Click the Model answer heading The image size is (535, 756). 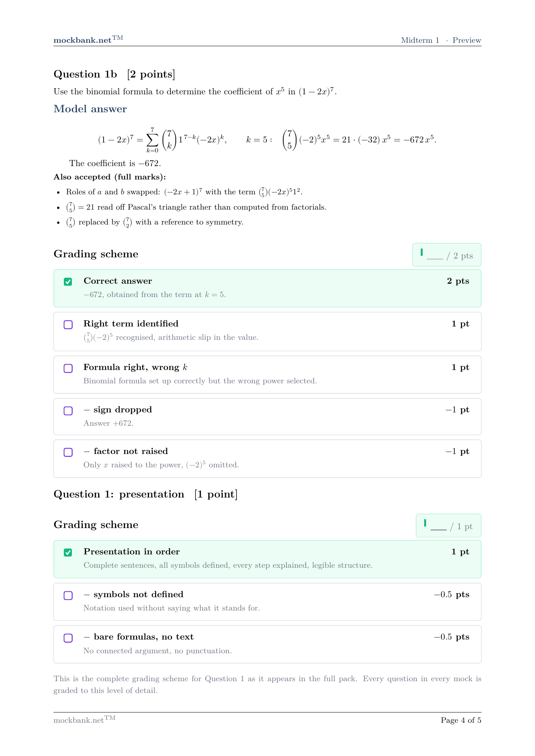(90, 109)
